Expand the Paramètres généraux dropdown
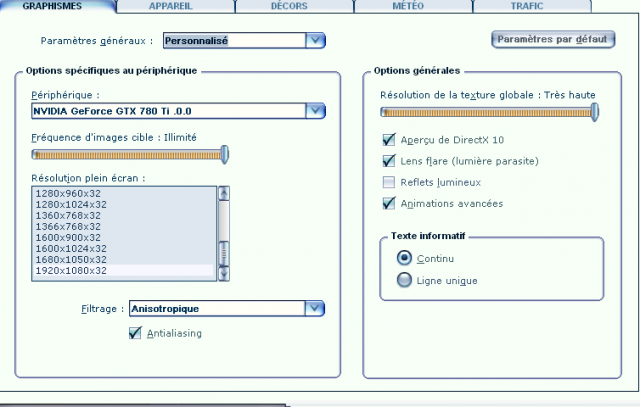 click(315, 41)
